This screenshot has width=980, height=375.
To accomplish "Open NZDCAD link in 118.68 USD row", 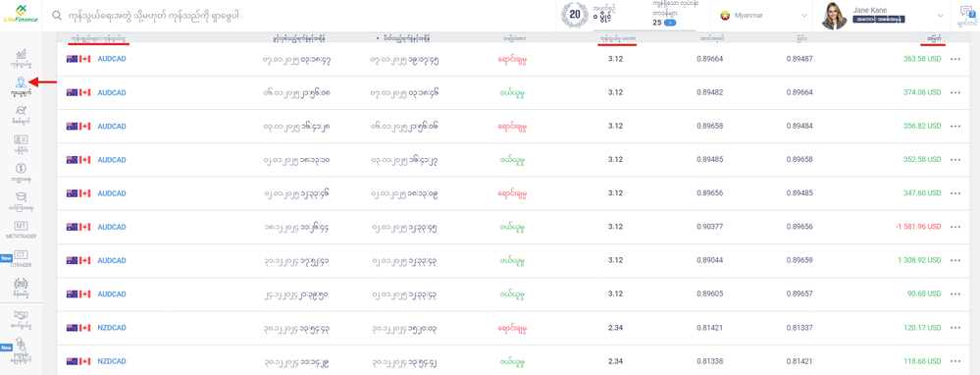I will [x=112, y=361].
